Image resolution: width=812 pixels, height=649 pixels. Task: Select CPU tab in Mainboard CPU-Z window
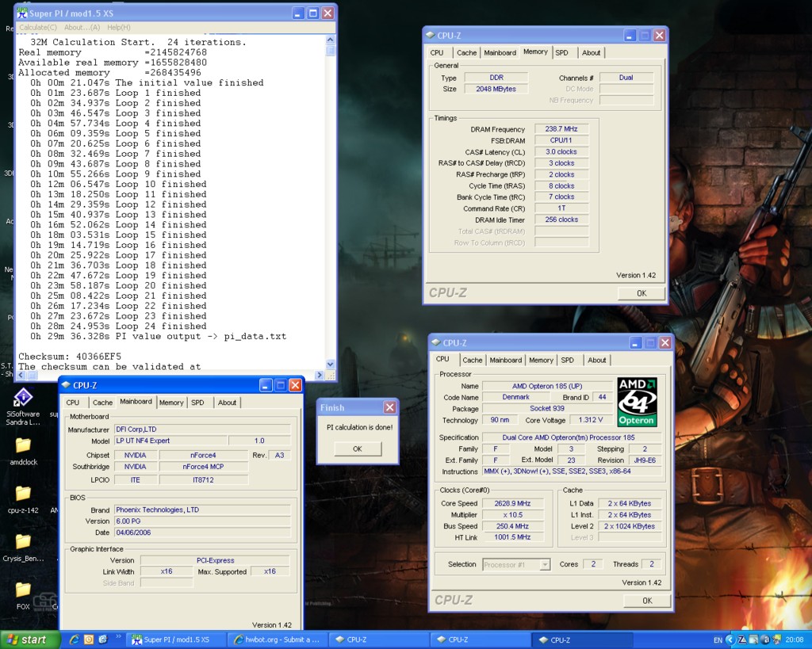(72, 403)
